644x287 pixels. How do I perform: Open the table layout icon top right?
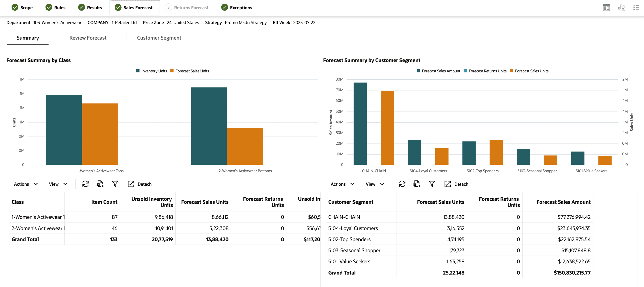coord(606,8)
